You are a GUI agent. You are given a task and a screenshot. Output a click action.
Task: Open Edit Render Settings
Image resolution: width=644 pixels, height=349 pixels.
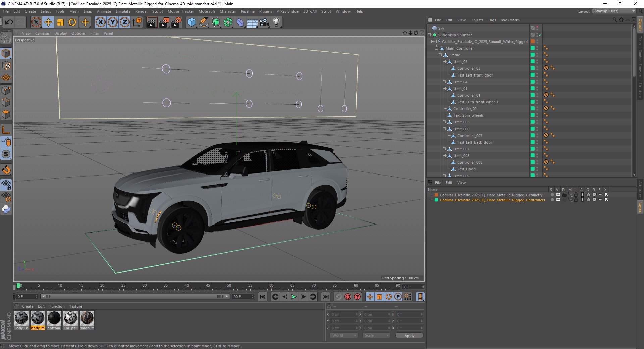click(x=176, y=22)
